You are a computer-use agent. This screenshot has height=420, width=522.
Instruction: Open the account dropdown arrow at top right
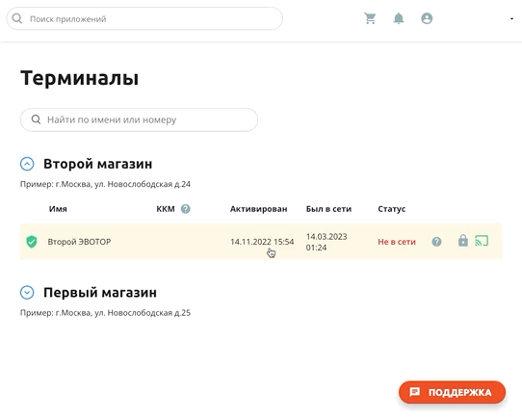tap(511, 19)
